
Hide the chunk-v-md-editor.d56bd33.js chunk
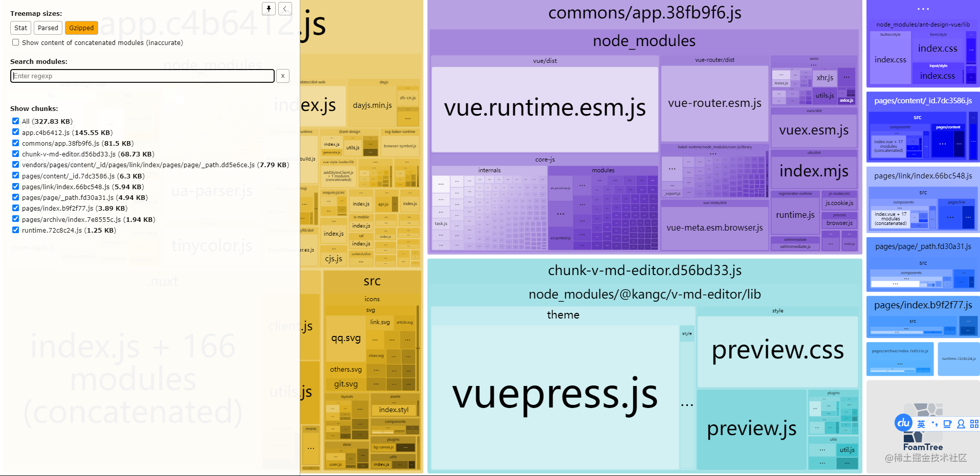tap(16, 154)
